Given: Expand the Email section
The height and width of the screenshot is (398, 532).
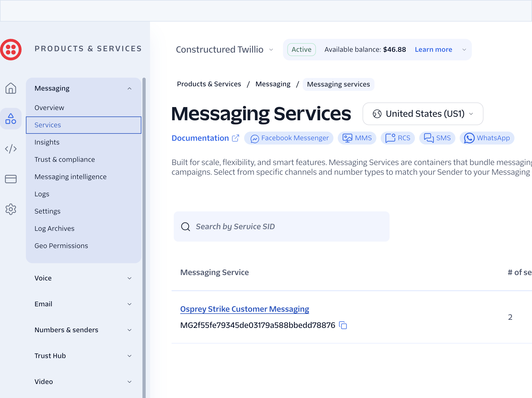Looking at the screenshot, I should click(x=129, y=304).
